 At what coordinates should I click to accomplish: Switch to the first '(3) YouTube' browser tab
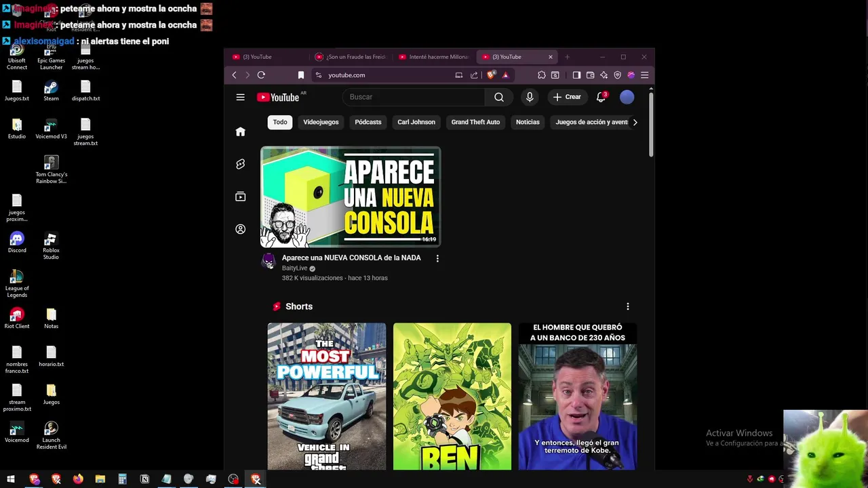point(267,57)
